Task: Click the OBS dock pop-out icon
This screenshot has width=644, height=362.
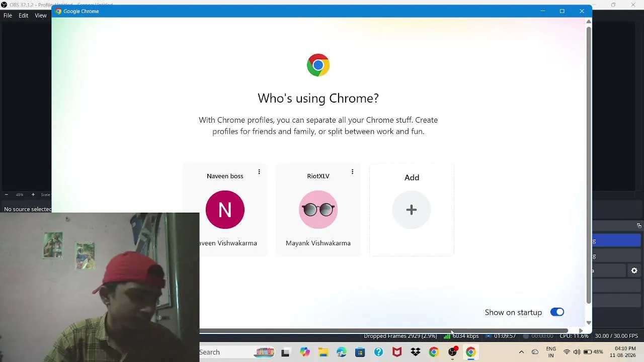Action: [x=639, y=226]
